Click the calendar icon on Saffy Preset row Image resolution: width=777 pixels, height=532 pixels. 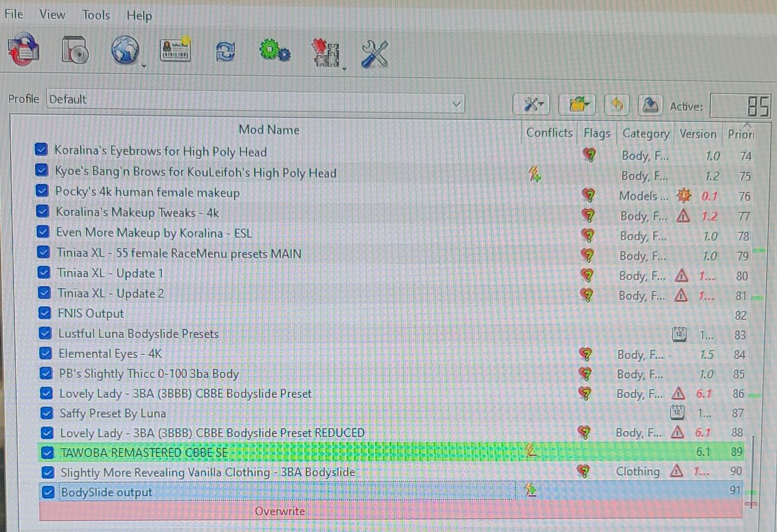677,412
